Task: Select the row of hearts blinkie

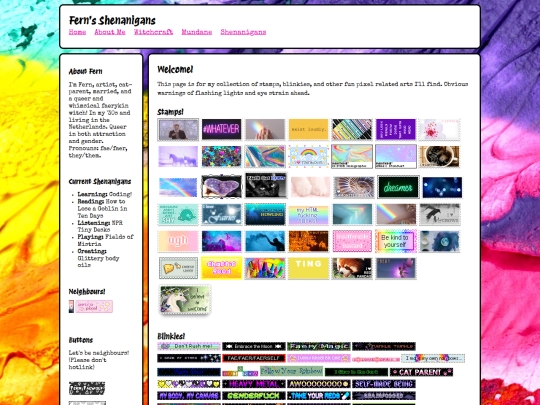Action: tap(189, 384)
